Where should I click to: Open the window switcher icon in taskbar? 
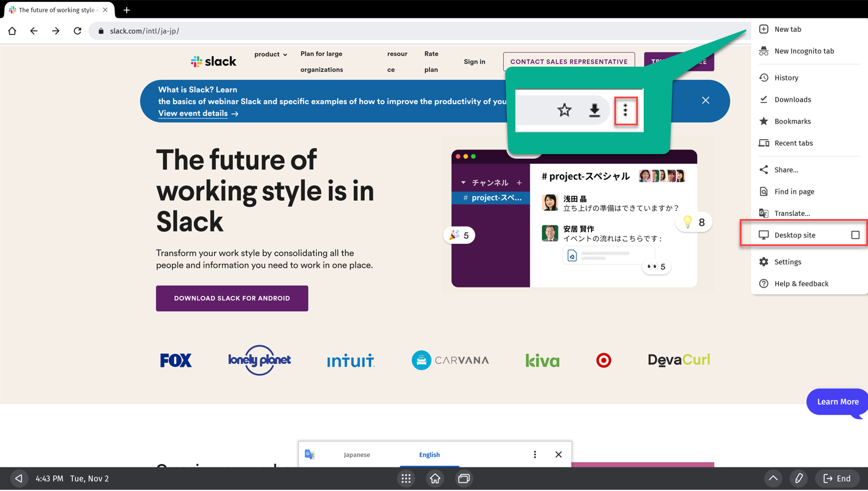tap(464, 479)
